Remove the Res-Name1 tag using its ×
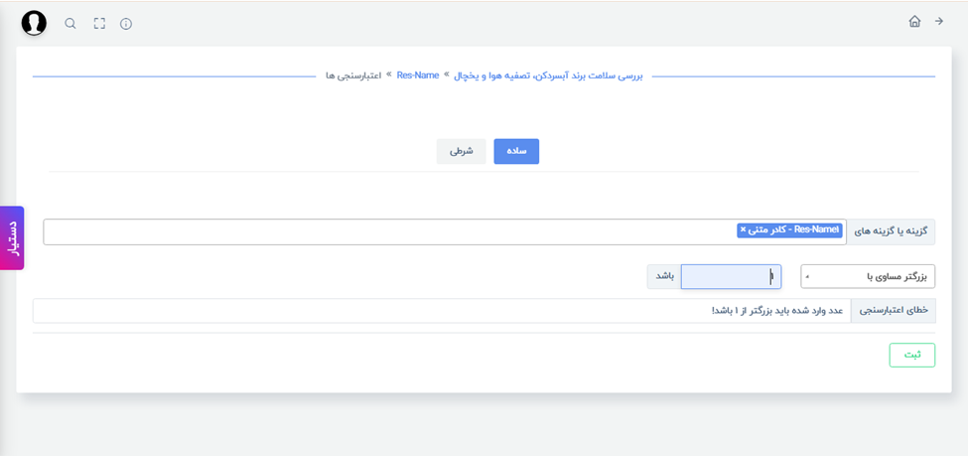The image size is (968, 456). click(743, 230)
